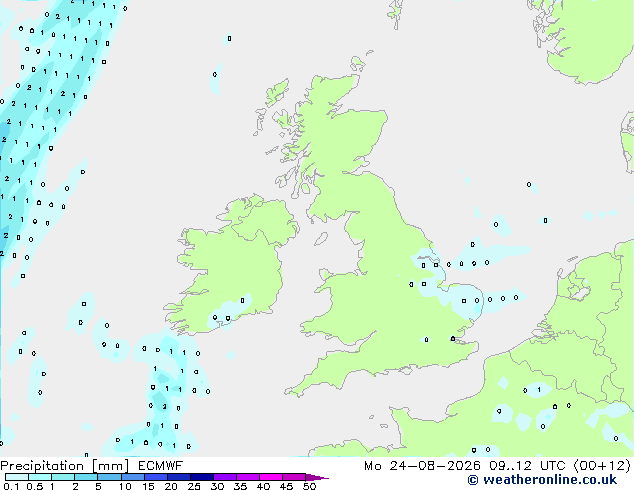The image size is (634, 490).
Task: Click the "ECMWF" model label
Action: [x=160, y=466]
